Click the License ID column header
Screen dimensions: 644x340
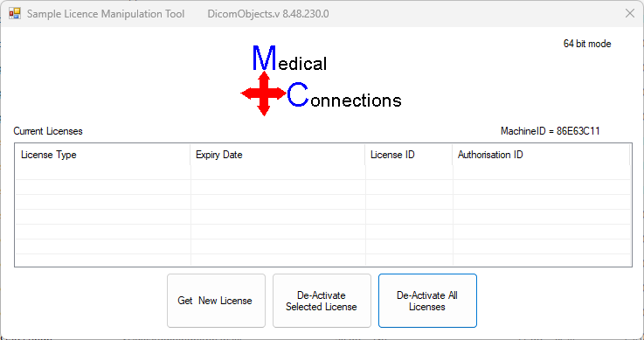409,155
